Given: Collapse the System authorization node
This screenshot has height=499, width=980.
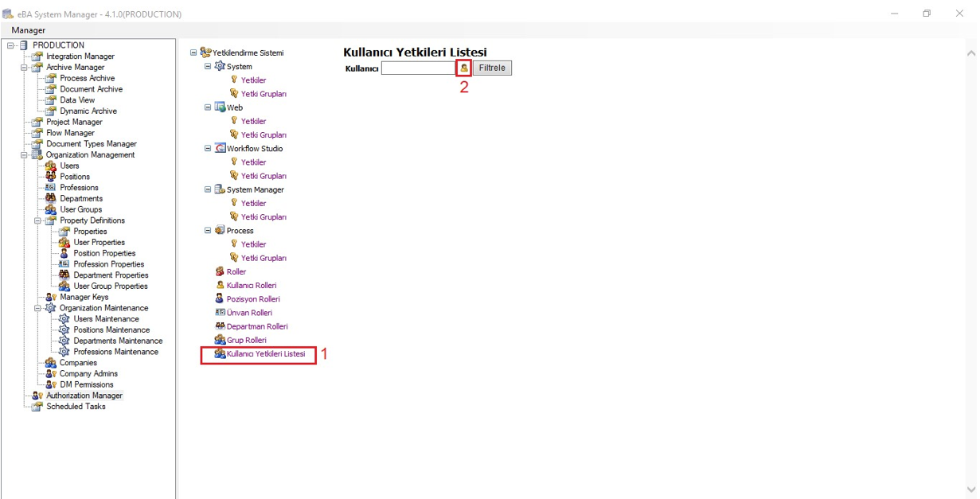Looking at the screenshot, I should (209, 67).
